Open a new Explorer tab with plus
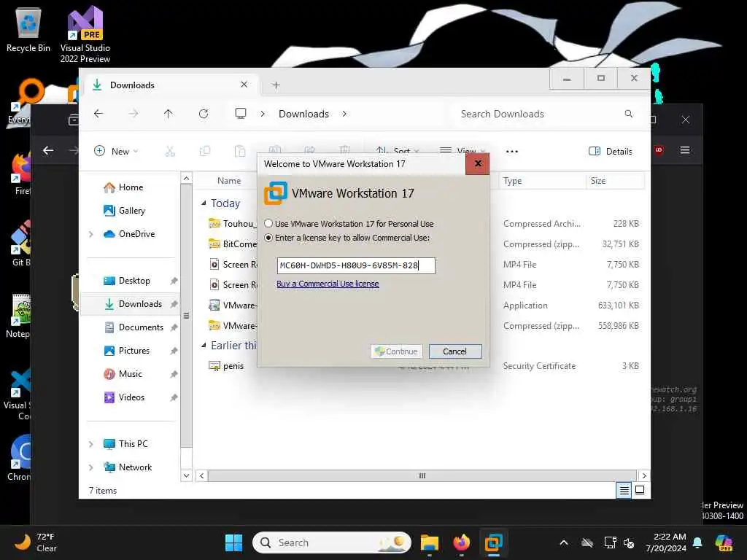 pyautogui.click(x=276, y=85)
